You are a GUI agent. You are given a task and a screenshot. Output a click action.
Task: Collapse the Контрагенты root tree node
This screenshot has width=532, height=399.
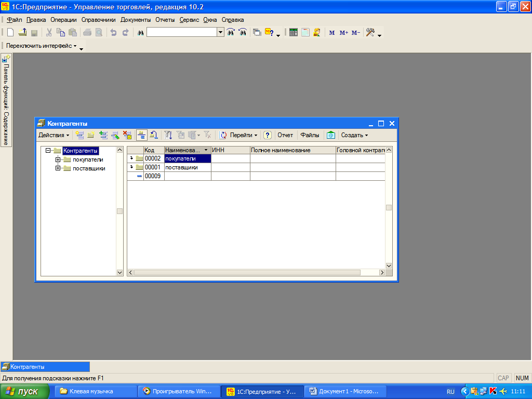(48, 150)
